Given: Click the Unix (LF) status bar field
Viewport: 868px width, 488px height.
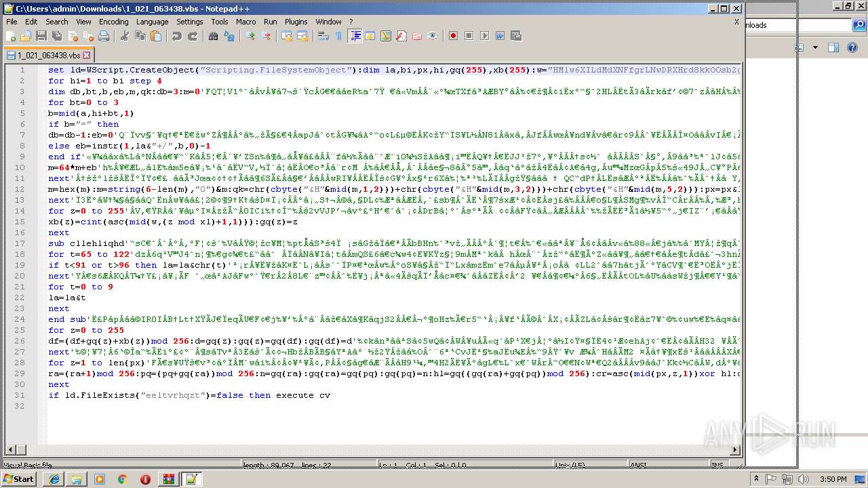Looking at the screenshot, I should click(591, 465).
